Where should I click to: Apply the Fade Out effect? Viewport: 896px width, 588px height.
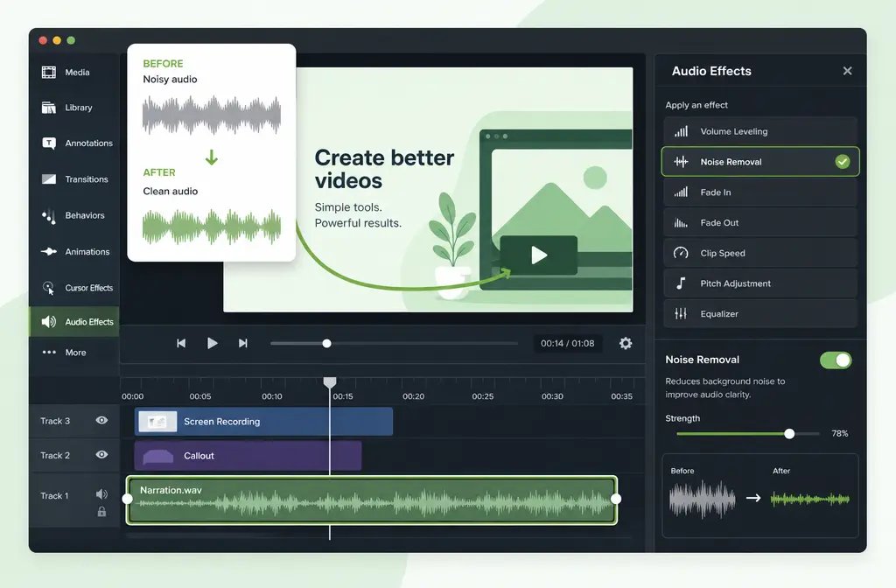760,222
